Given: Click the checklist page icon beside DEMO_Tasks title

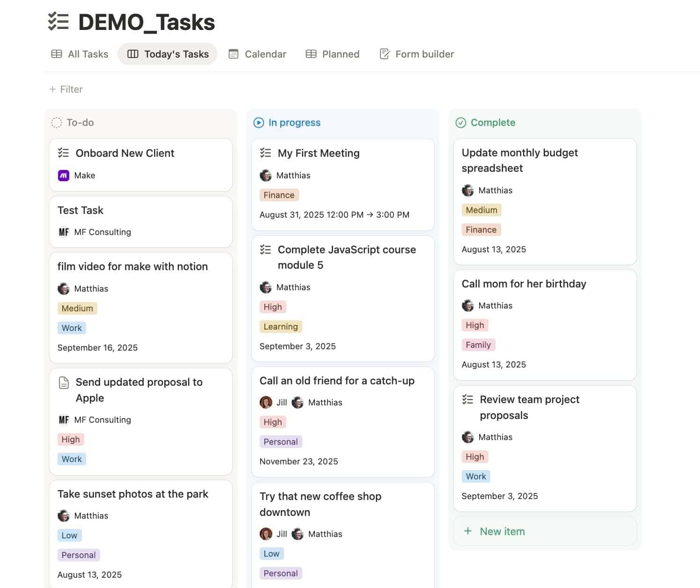Looking at the screenshot, I should 58,22.
